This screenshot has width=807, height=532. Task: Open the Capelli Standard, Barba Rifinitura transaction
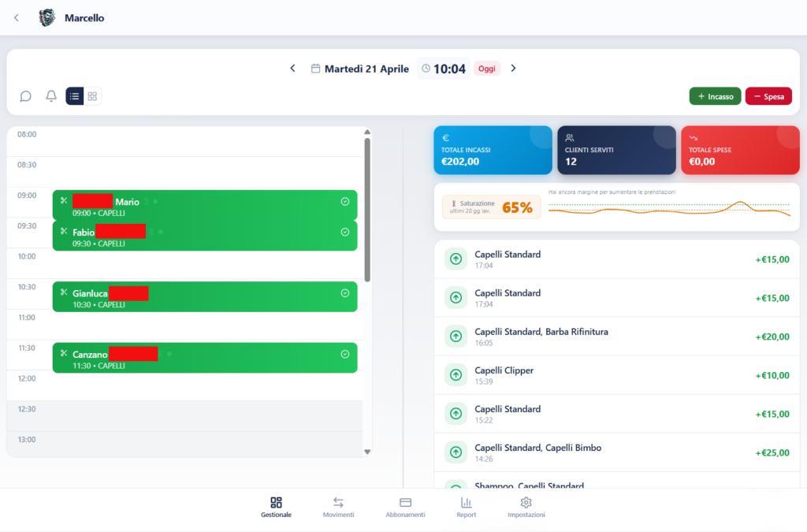pos(616,337)
